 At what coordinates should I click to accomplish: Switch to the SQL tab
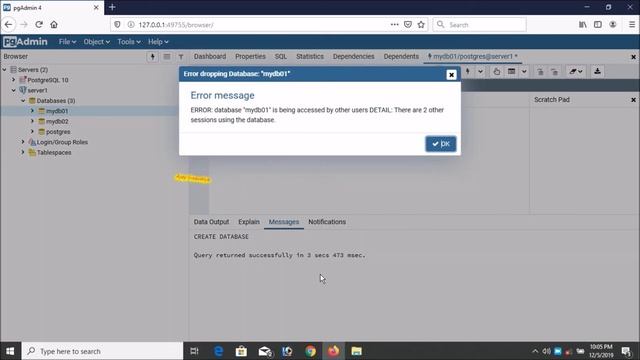point(281,56)
